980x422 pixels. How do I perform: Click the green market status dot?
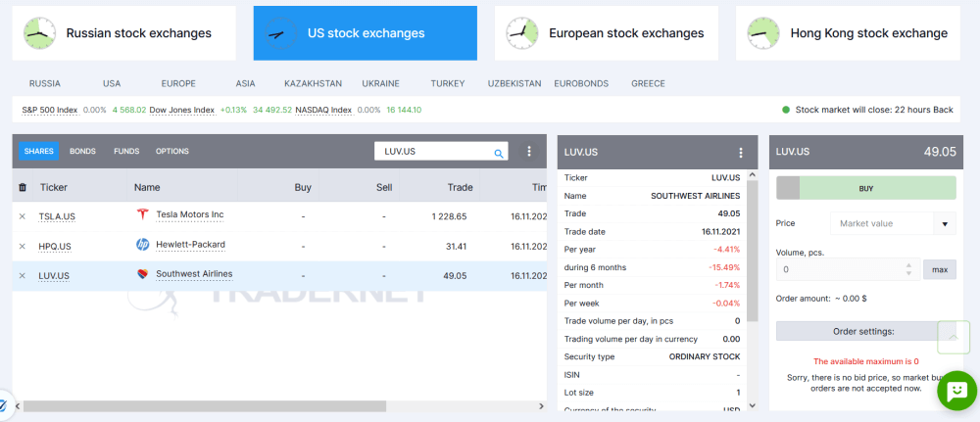(786, 110)
